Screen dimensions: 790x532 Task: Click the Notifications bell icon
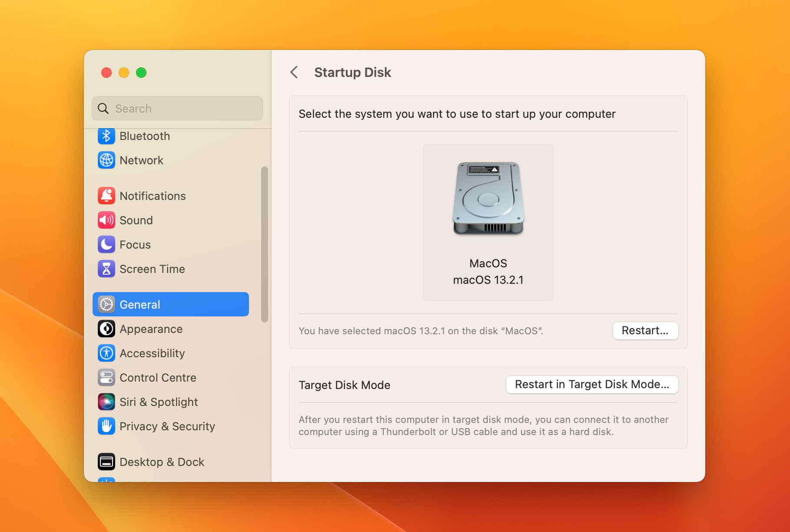tap(106, 196)
